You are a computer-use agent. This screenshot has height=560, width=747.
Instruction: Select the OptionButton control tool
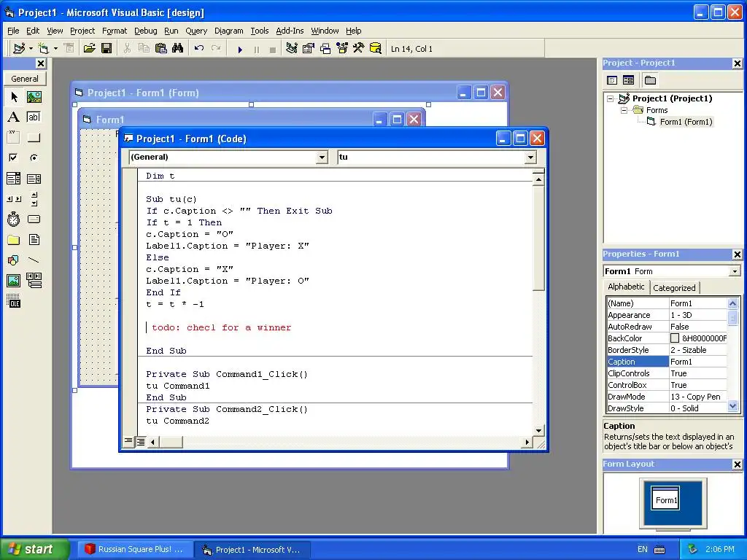[34, 157]
